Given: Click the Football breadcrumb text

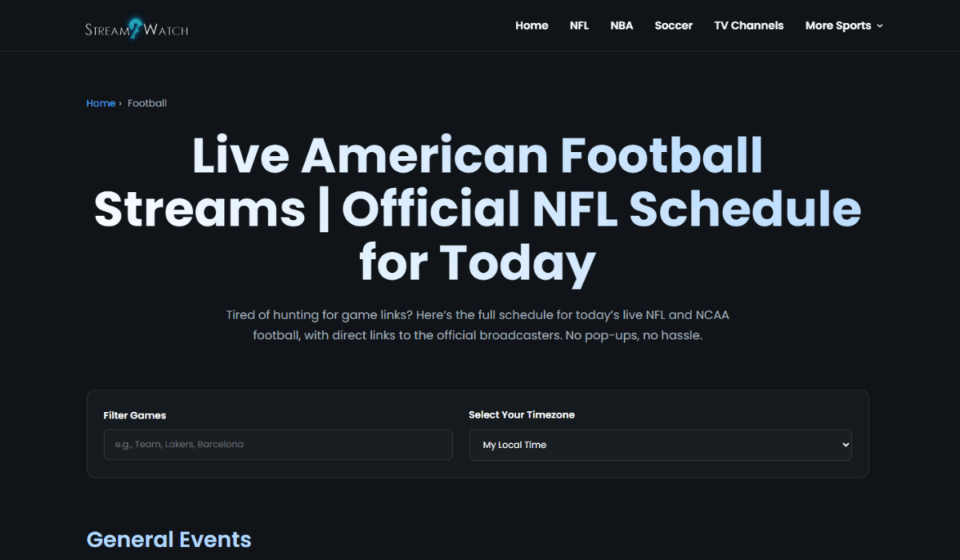Looking at the screenshot, I should click(147, 103).
